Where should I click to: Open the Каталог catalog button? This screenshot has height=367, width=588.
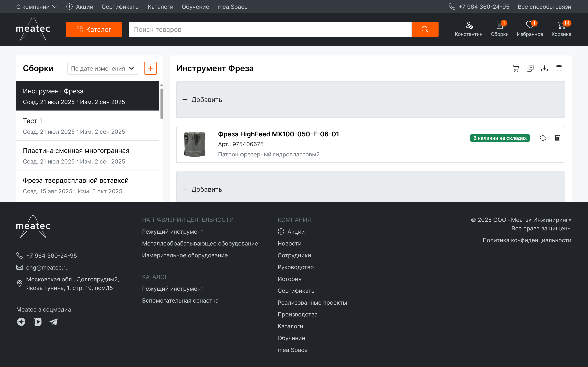(x=94, y=29)
